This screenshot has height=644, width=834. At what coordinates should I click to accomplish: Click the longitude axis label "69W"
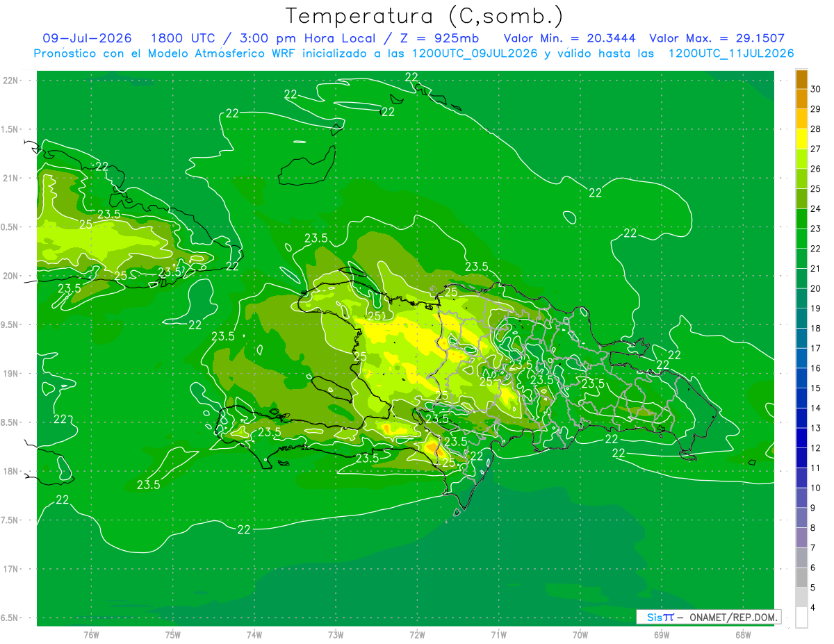tap(662, 634)
